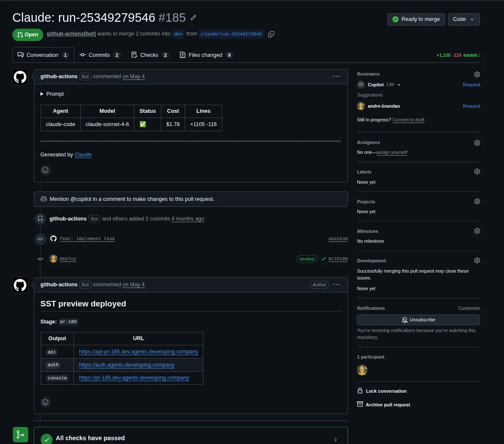Click the green merge icon box

point(20,435)
